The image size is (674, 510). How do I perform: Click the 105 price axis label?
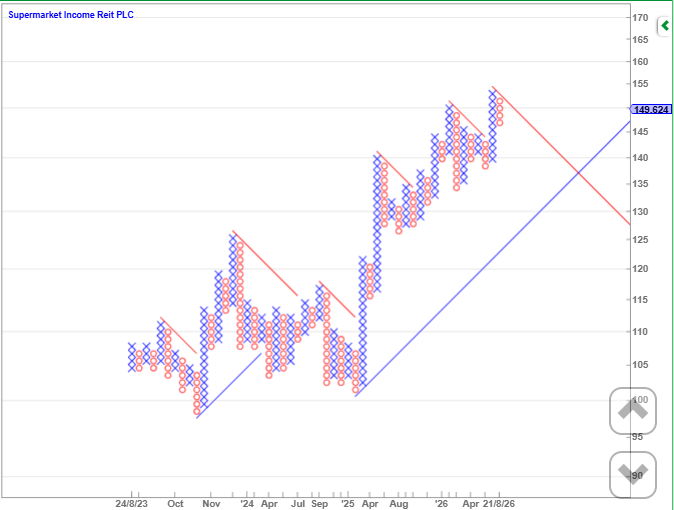(640, 365)
